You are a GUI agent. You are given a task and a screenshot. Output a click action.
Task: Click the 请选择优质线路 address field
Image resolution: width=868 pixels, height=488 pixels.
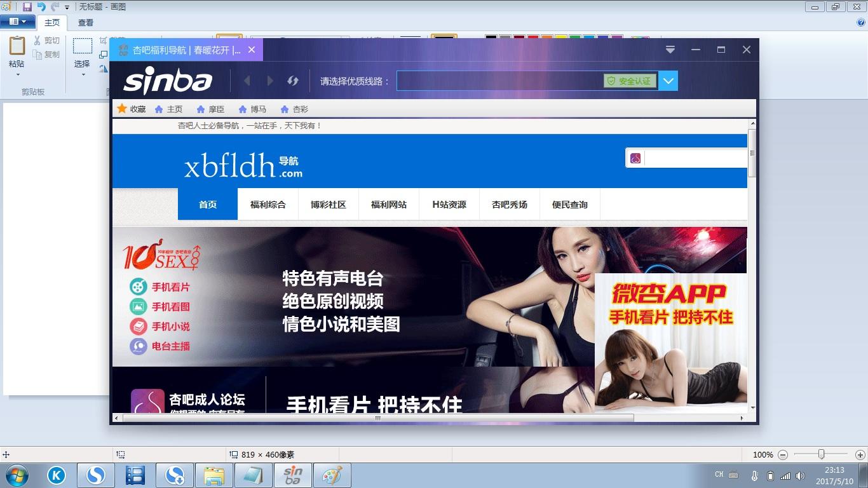tap(499, 81)
